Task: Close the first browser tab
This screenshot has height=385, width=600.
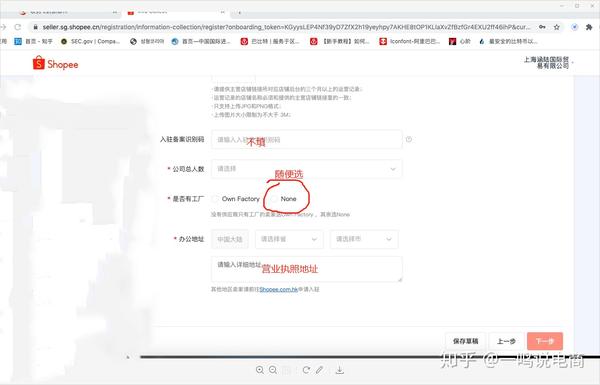Action: click(114, 12)
